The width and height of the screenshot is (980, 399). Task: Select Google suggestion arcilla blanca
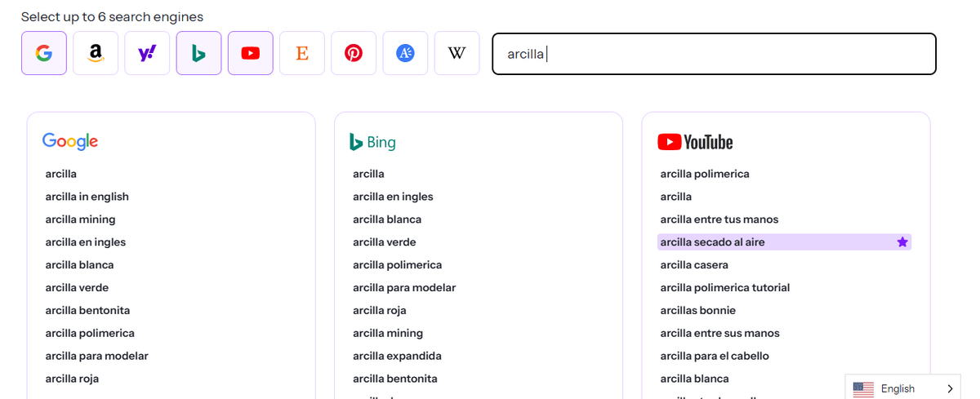80,265
